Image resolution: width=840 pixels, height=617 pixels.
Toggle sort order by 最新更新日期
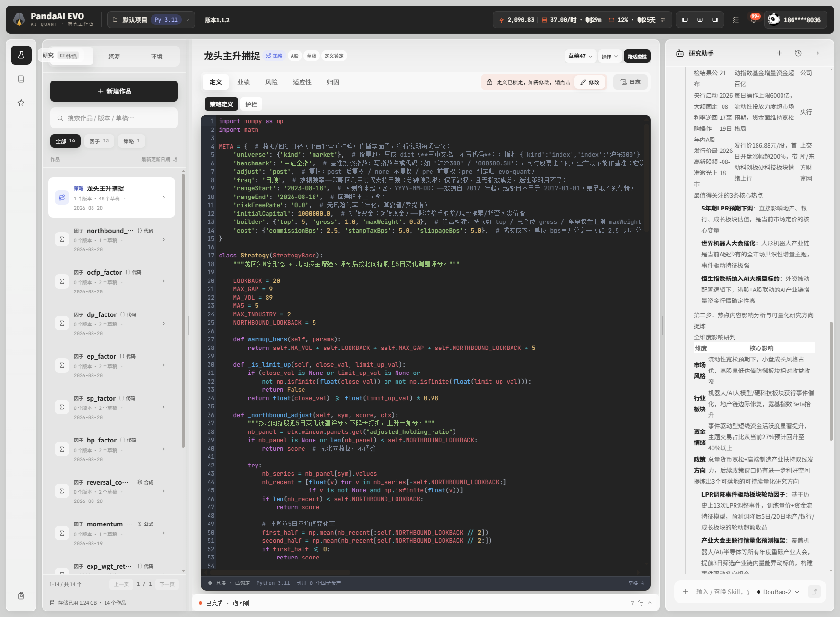(160, 159)
